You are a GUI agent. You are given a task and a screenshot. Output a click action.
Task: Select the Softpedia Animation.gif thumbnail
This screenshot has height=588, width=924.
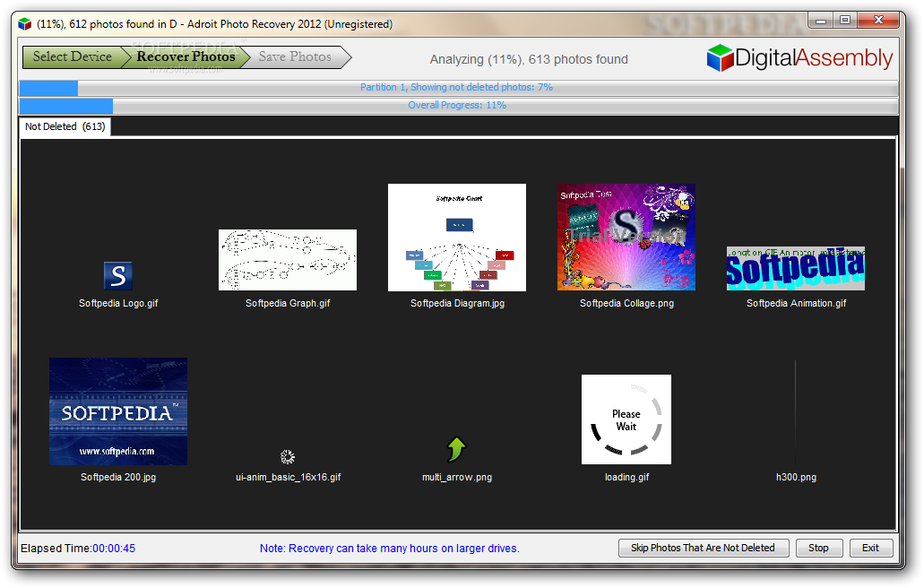[x=796, y=268]
